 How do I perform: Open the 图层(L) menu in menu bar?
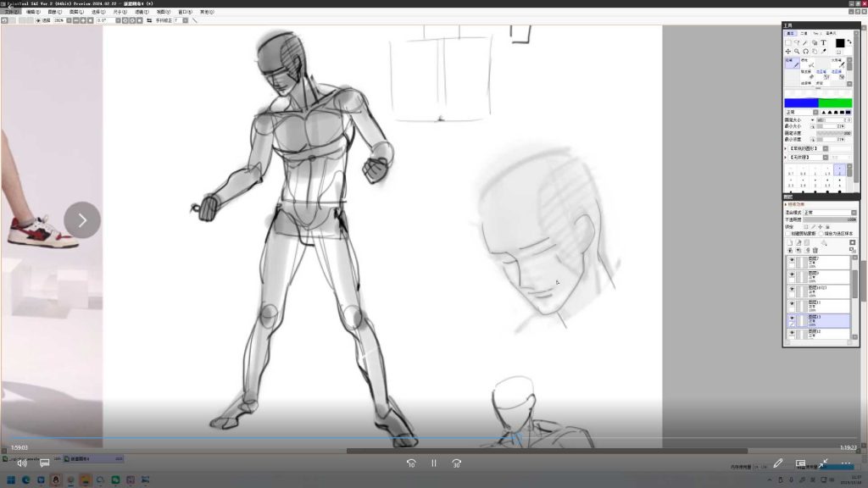[x=75, y=12]
